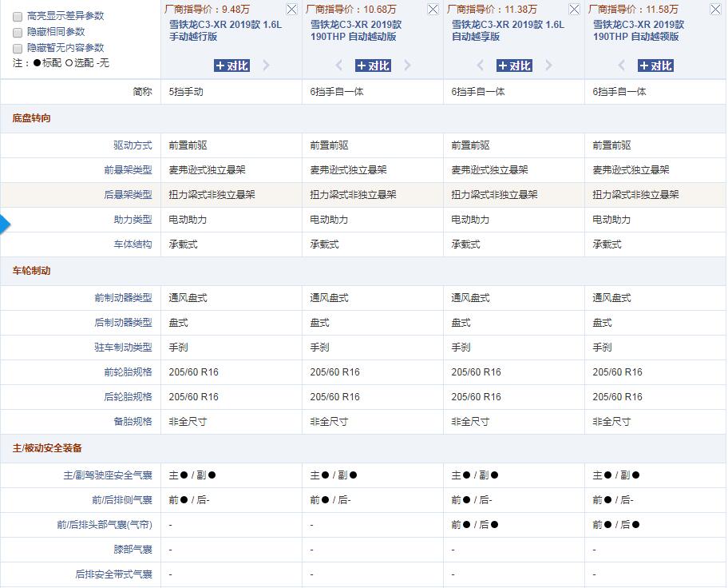Image resolution: width=728 pixels, height=588 pixels.
Task: Add 手动越行版 to comparison with +对比
Action: point(231,66)
